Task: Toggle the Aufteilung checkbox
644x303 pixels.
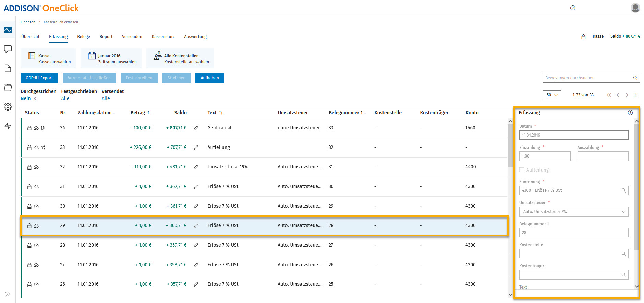Action: point(522,170)
